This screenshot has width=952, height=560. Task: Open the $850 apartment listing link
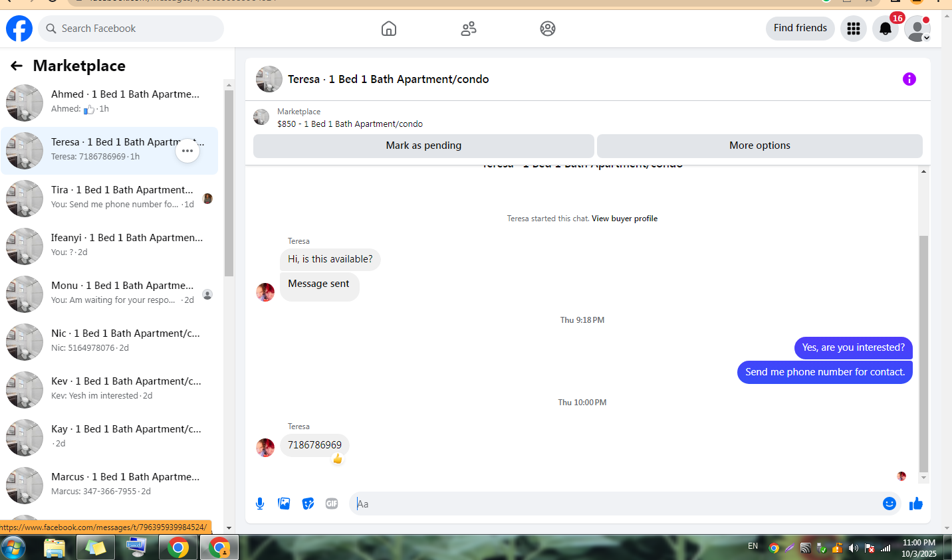pyautogui.click(x=350, y=124)
